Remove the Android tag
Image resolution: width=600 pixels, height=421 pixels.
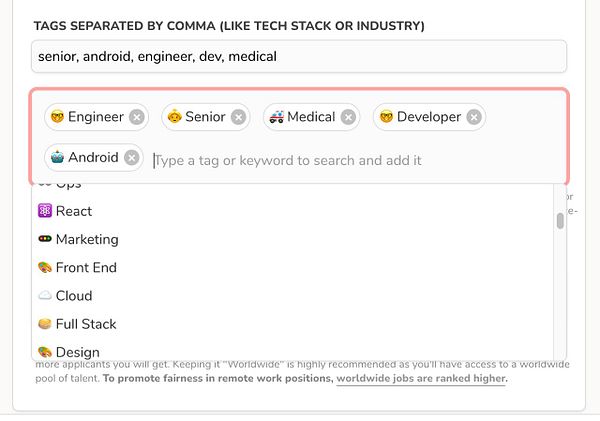[131, 158]
